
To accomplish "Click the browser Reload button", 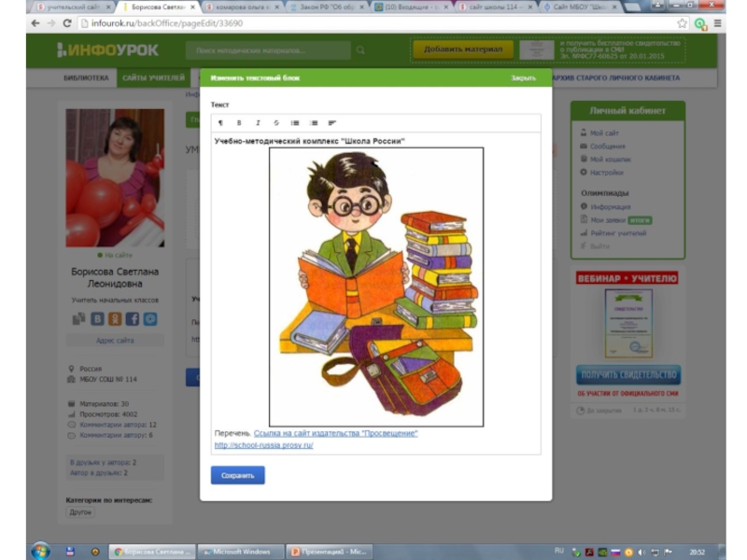I will (x=67, y=23).
